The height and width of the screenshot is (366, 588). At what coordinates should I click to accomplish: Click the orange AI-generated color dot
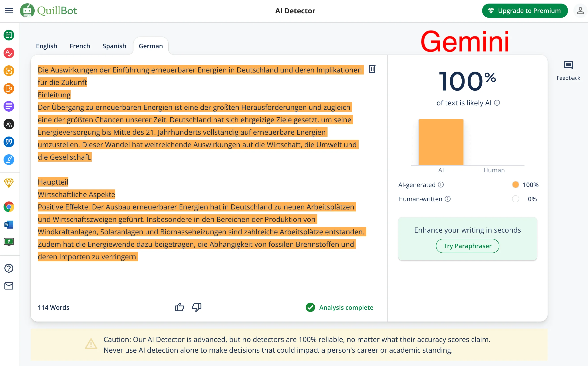click(x=515, y=185)
